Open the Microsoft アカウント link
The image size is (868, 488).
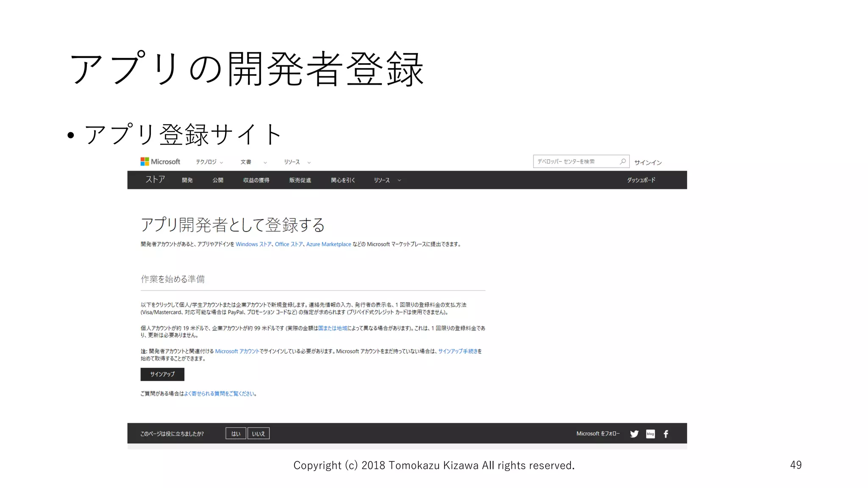237,351
